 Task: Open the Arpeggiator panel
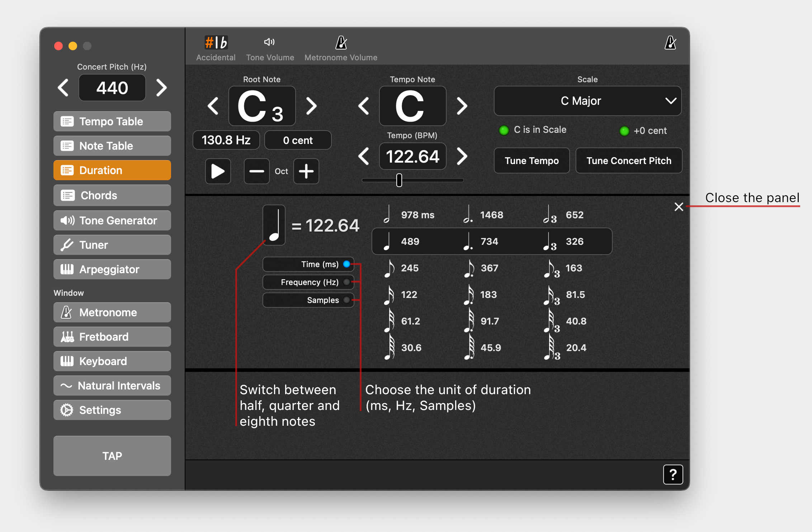click(112, 269)
